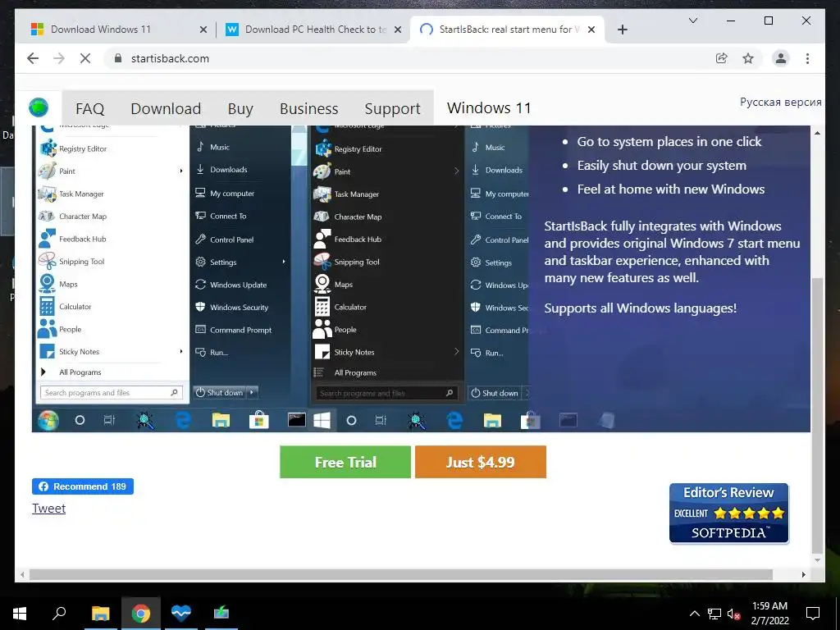Switch to Download PC Health Check tab
840x630 pixels.
[x=313, y=30]
